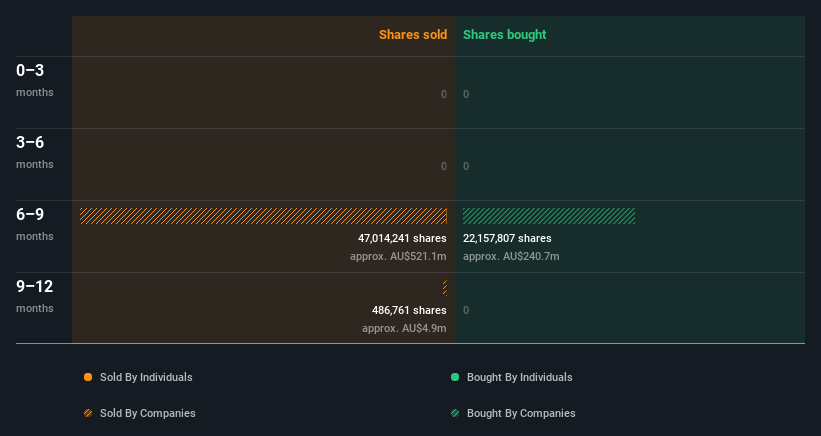Viewport: 821px width, 436px height.
Task: Click the 3–6 months row label
Action: pos(35,152)
